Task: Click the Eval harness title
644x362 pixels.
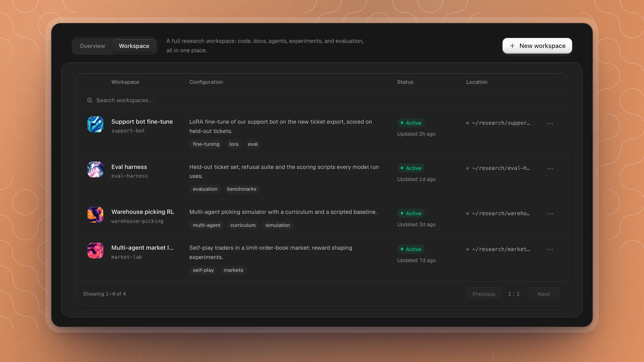Action: (x=129, y=167)
